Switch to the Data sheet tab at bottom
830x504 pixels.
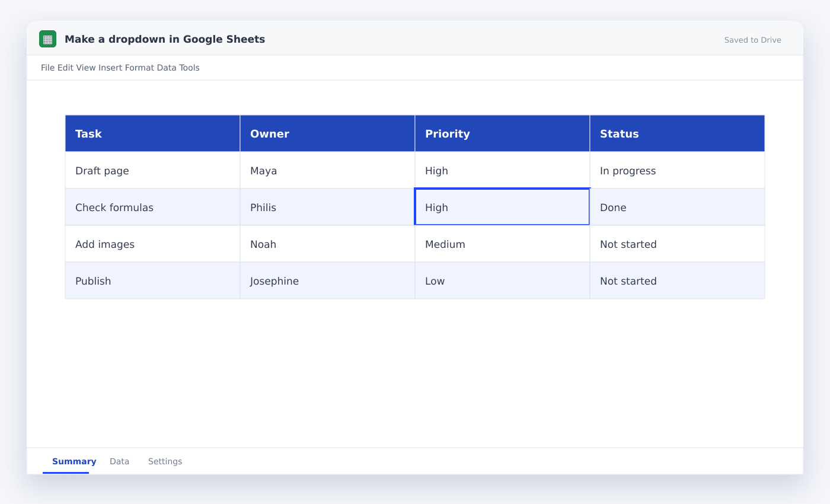coord(119,461)
